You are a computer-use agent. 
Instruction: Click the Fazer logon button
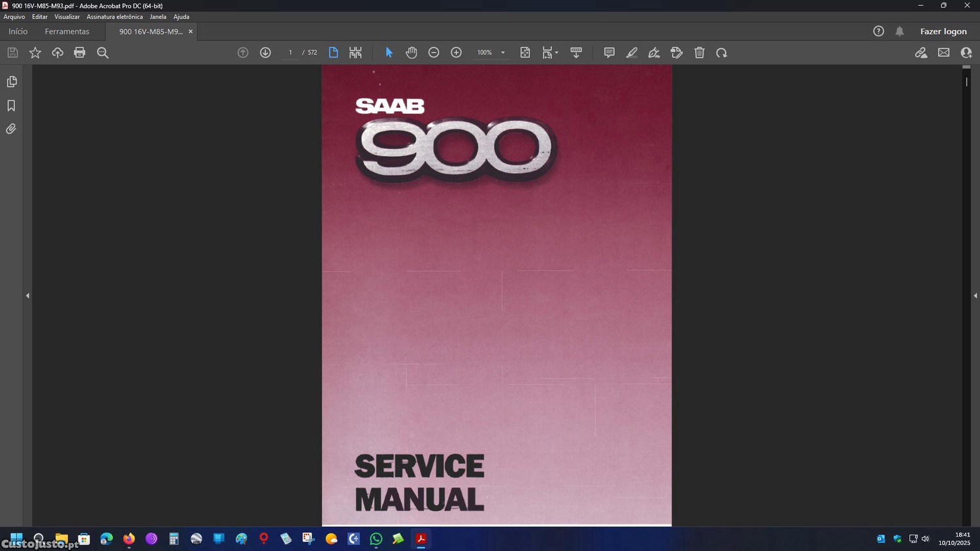[x=943, y=31]
